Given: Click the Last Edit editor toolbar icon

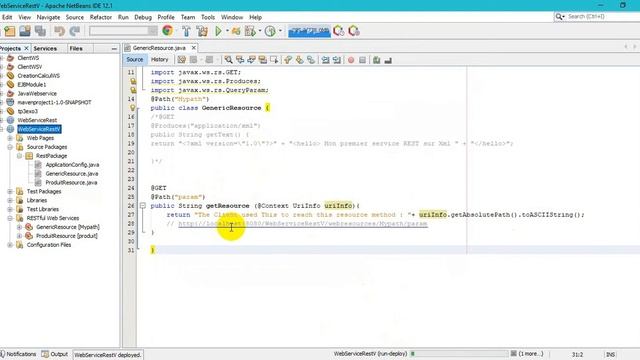Looking at the screenshot, I should [x=181, y=60].
